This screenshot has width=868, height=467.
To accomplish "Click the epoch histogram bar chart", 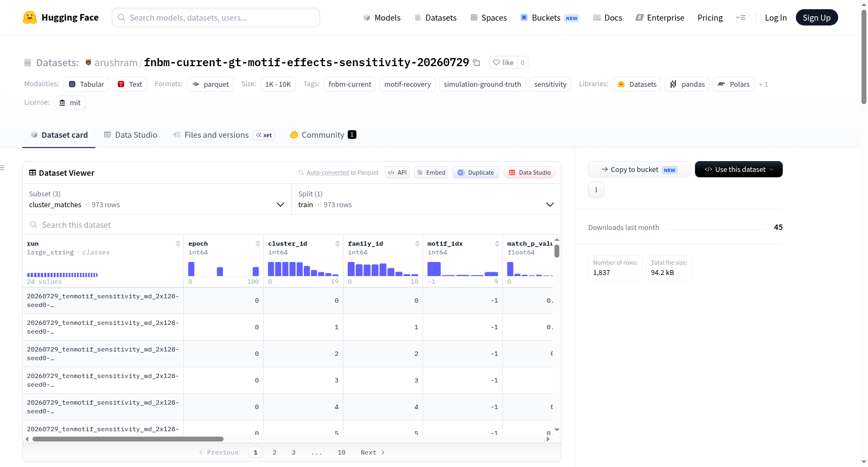I will [224, 269].
